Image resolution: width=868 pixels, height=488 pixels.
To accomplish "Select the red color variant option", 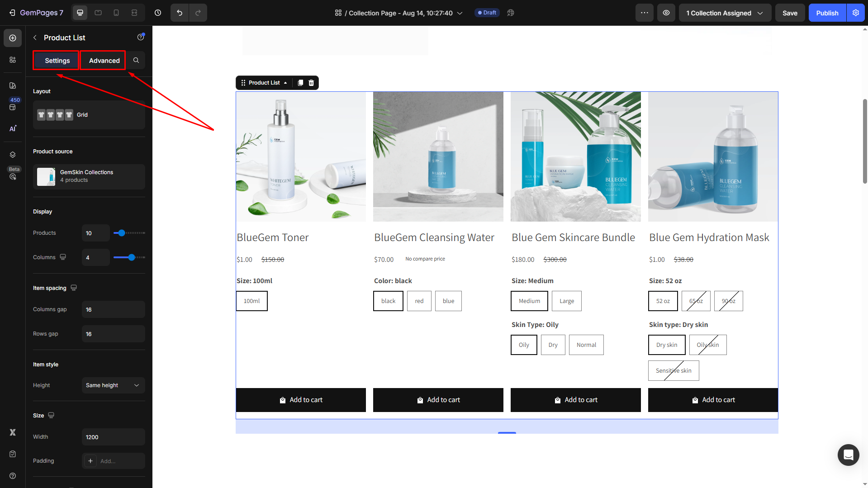I will click(x=419, y=301).
